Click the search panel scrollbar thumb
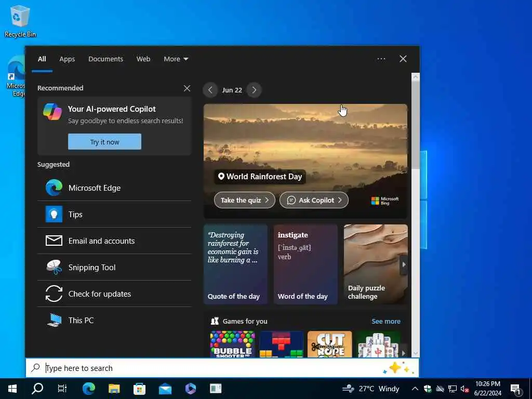This screenshot has width=532, height=399. (415, 126)
